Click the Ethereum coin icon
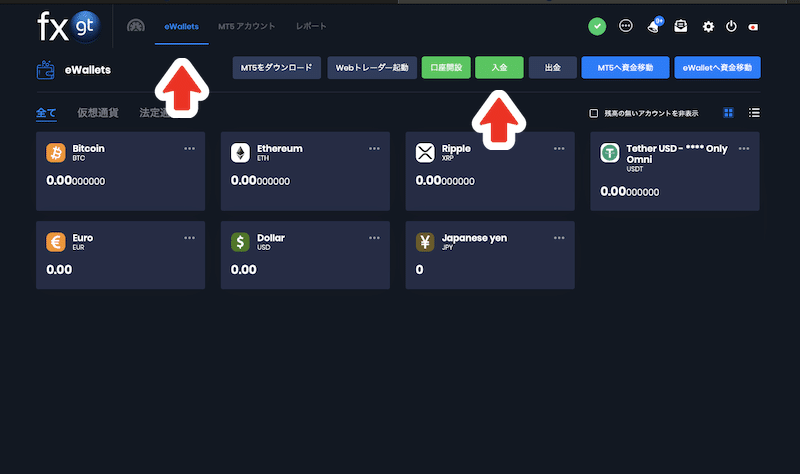Image resolution: width=800 pixels, height=474 pixels. pyautogui.click(x=240, y=153)
